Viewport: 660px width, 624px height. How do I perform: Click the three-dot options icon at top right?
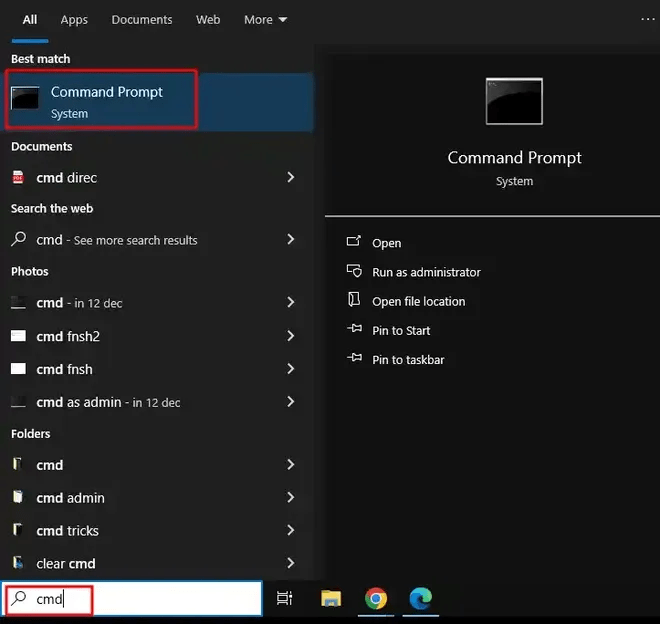tap(647, 19)
